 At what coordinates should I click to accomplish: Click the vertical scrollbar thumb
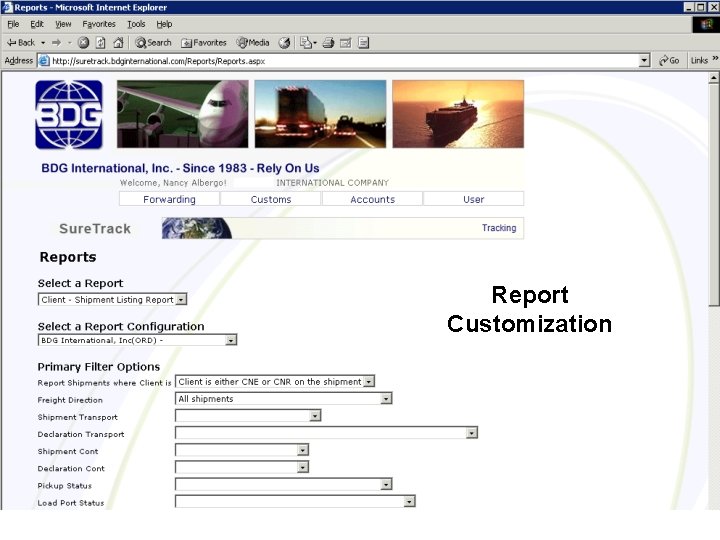click(x=714, y=195)
